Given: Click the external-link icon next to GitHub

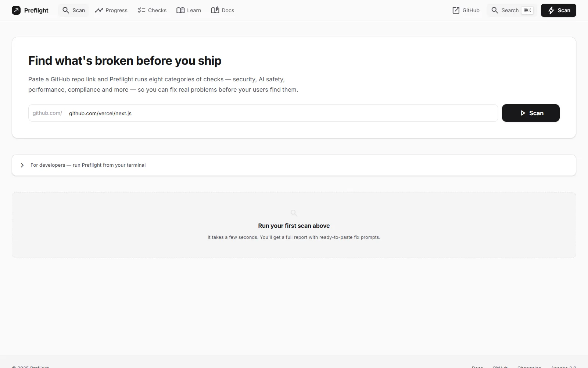Looking at the screenshot, I should coord(456,10).
